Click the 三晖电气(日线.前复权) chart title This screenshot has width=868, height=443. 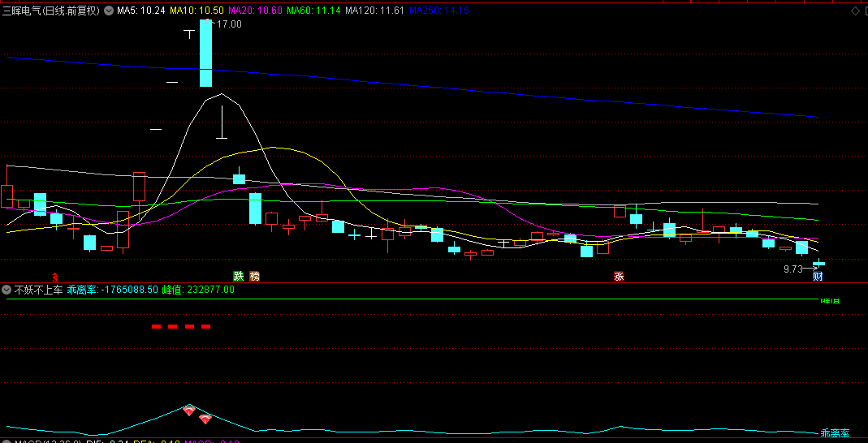point(51,10)
